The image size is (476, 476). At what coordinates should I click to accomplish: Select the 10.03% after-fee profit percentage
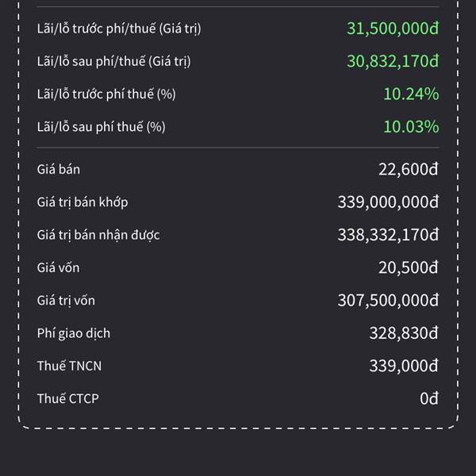[411, 127]
